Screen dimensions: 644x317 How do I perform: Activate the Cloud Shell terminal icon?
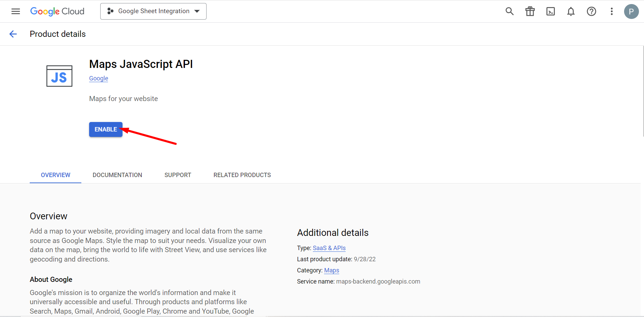coord(551,11)
